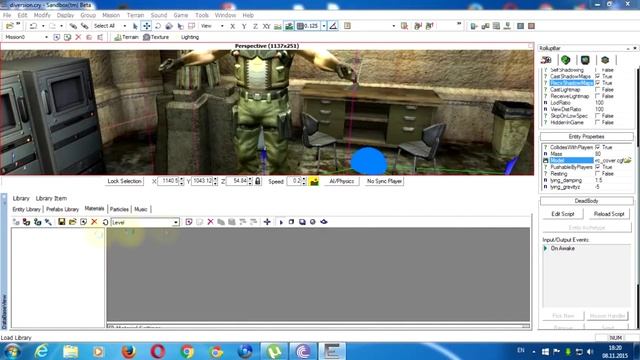This screenshot has height=360, width=640.
Task: Add new material item icon
Action: click(x=189, y=222)
